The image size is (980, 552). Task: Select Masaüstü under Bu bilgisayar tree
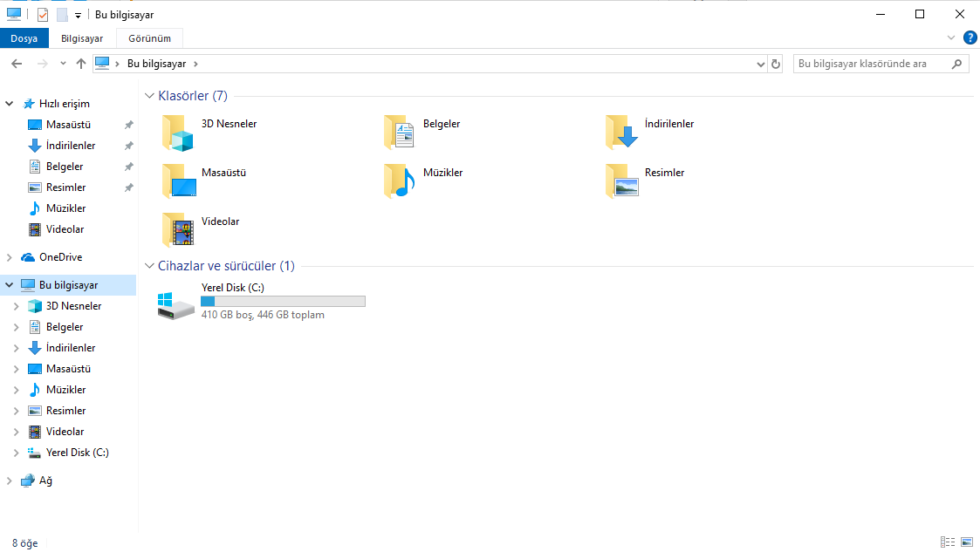68,369
